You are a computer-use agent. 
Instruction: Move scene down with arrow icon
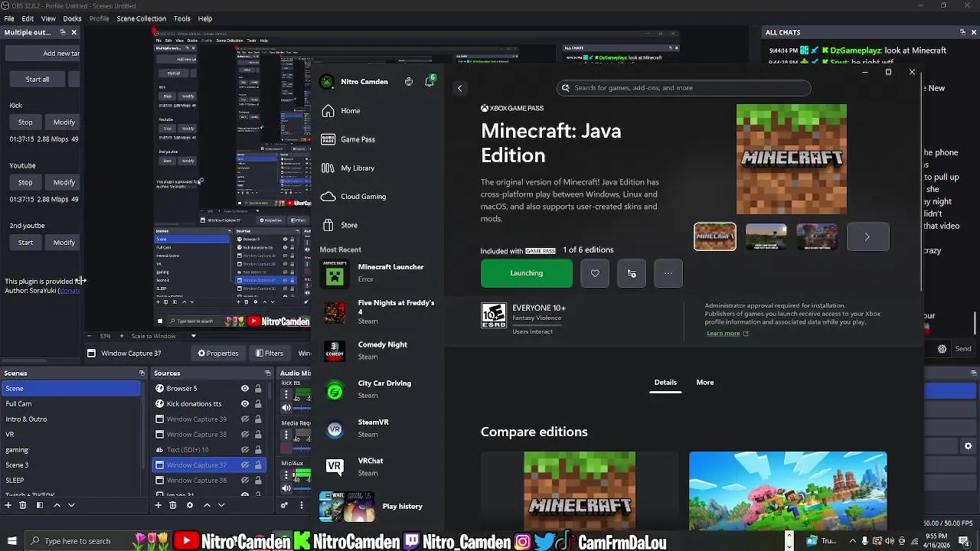point(71,505)
